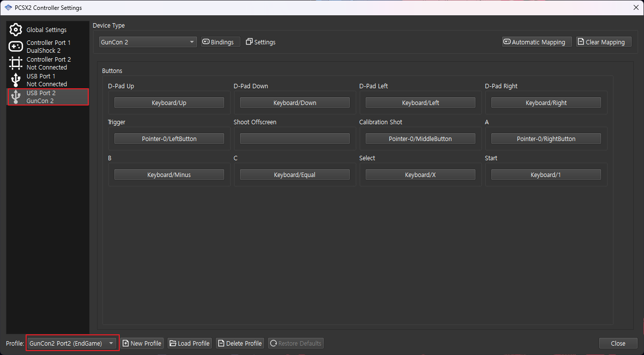Switch to the Bindings tab
This screenshot has height=355, width=644.
(220, 42)
